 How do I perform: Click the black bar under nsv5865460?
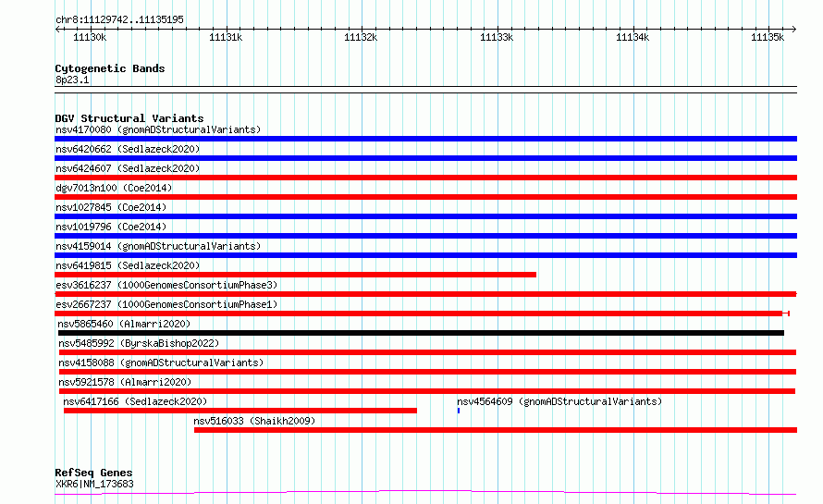tap(421, 333)
